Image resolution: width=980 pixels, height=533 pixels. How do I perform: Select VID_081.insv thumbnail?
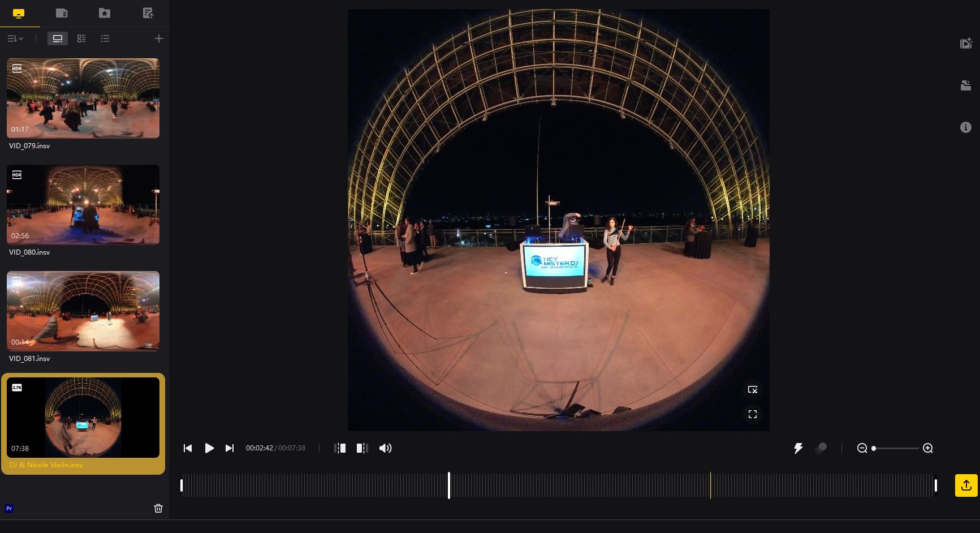pyautogui.click(x=83, y=311)
